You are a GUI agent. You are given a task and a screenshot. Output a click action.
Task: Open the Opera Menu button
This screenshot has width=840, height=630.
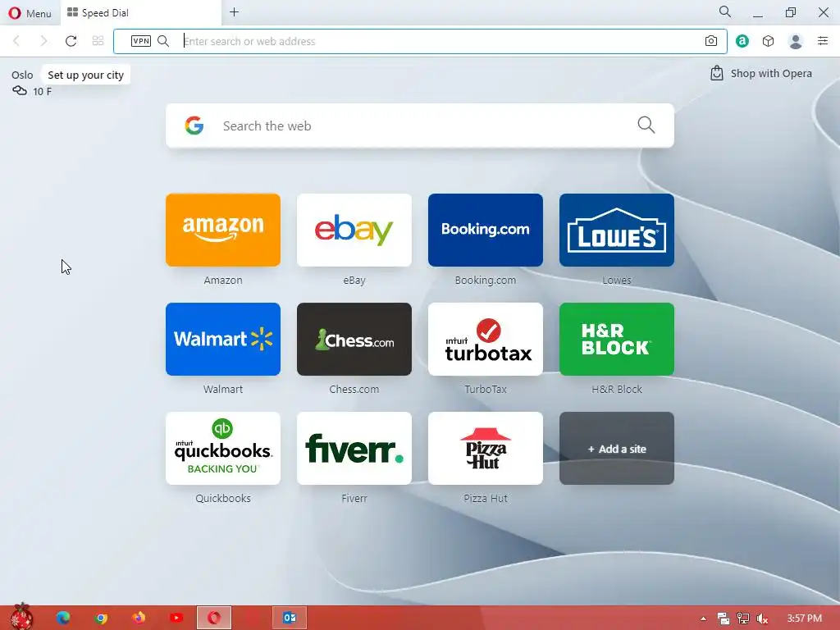click(x=30, y=13)
